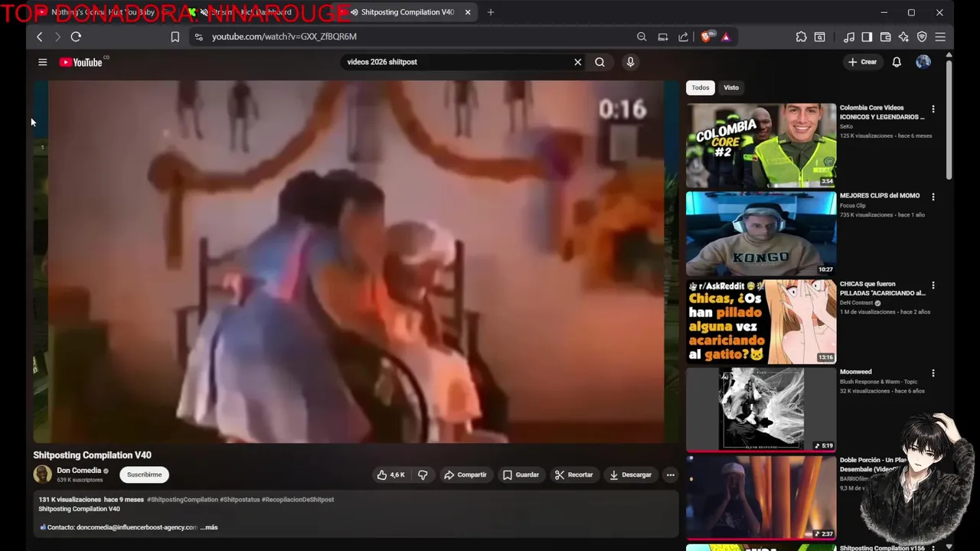Click the page vertical scrollbar
Viewport: 980px width, 551px height.
[949, 119]
